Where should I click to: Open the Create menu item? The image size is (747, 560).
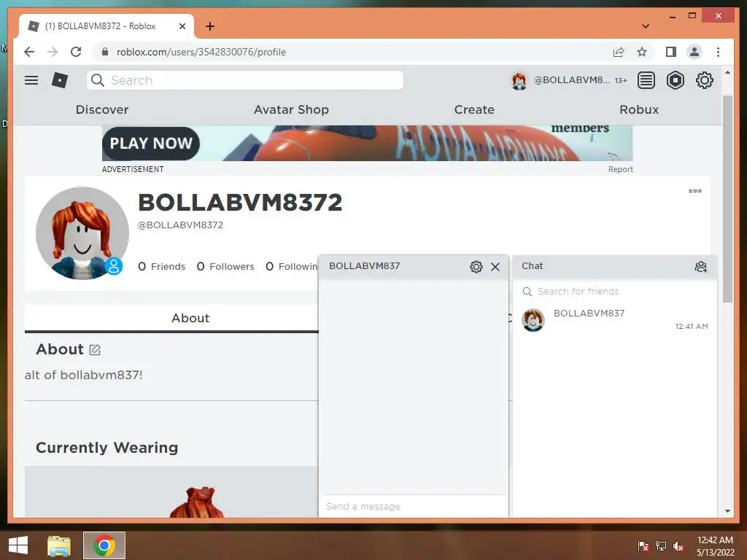[474, 109]
